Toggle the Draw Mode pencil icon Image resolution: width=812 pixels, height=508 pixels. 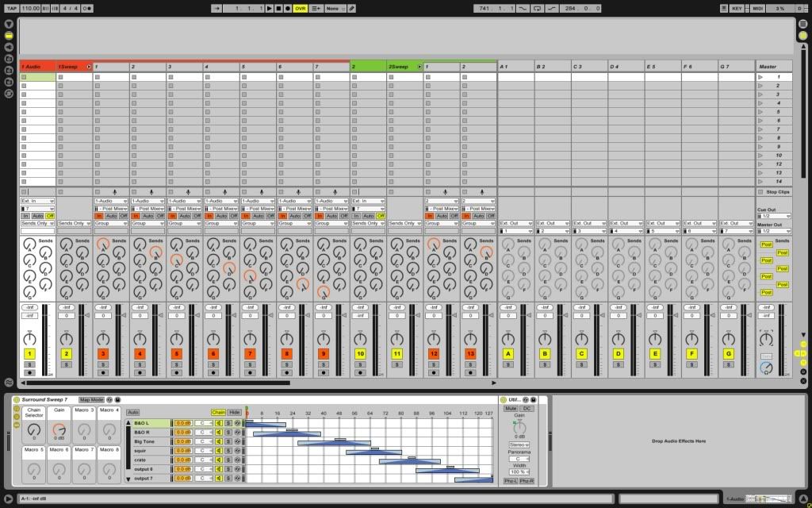(x=351, y=8)
